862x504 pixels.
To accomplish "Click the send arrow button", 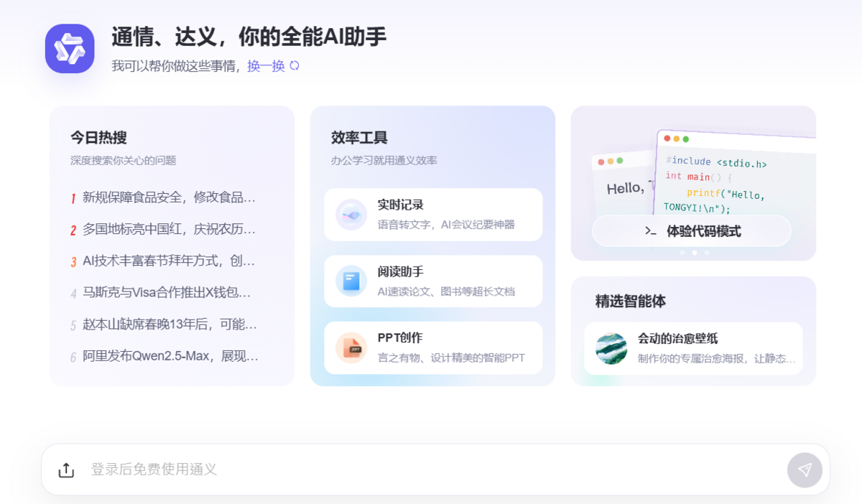I will (x=805, y=470).
